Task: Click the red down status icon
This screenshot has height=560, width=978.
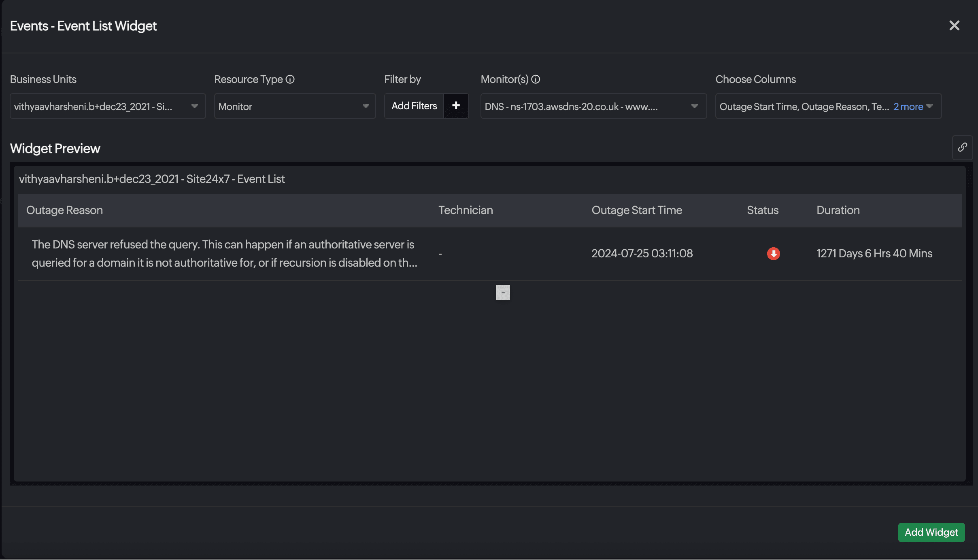Action: [773, 254]
